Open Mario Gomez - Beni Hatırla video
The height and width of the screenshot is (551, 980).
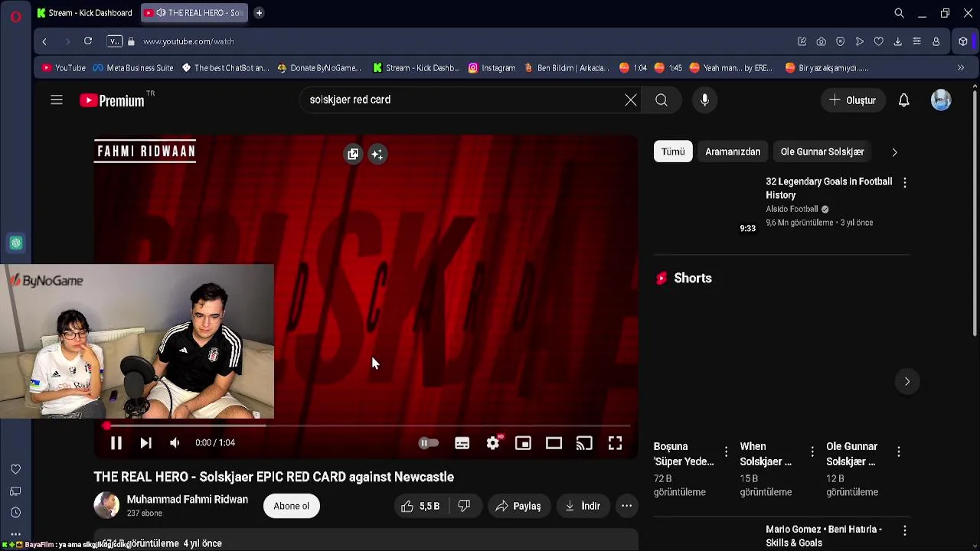point(824,536)
